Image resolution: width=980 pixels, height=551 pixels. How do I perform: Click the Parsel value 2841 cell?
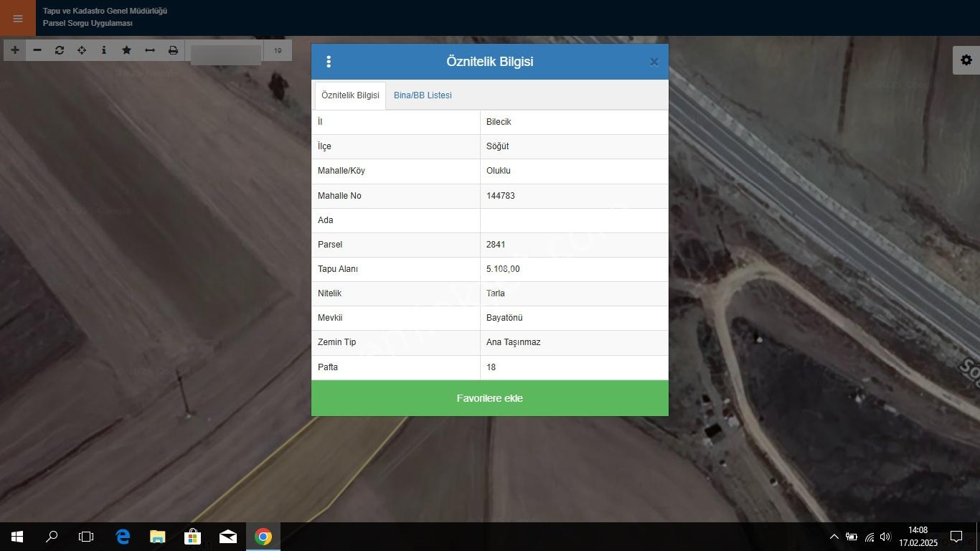(574, 245)
